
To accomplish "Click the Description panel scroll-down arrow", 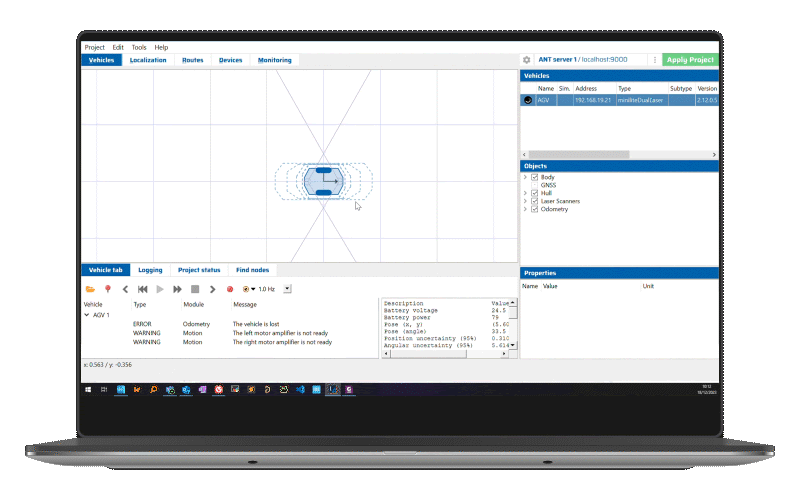I will pos(513,345).
